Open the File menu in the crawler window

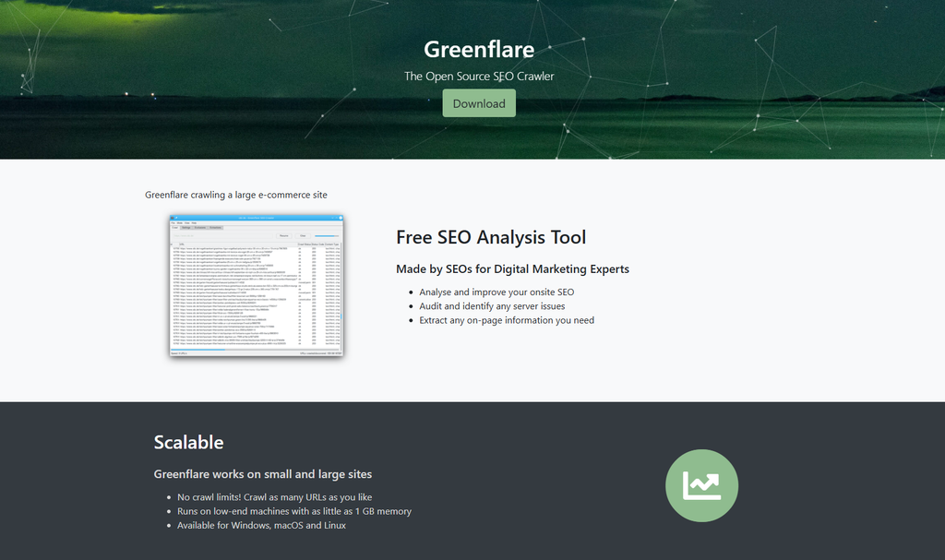173,223
